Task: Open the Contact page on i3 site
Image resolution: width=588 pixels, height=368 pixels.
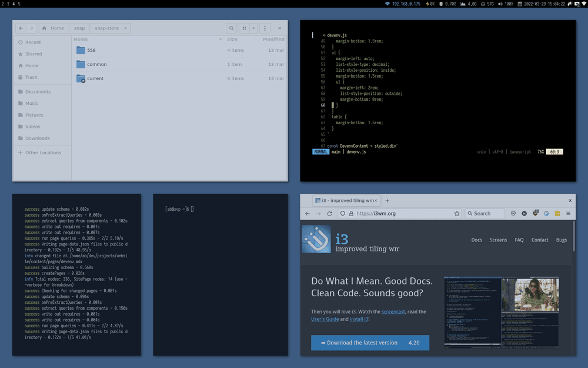Action: (540, 240)
